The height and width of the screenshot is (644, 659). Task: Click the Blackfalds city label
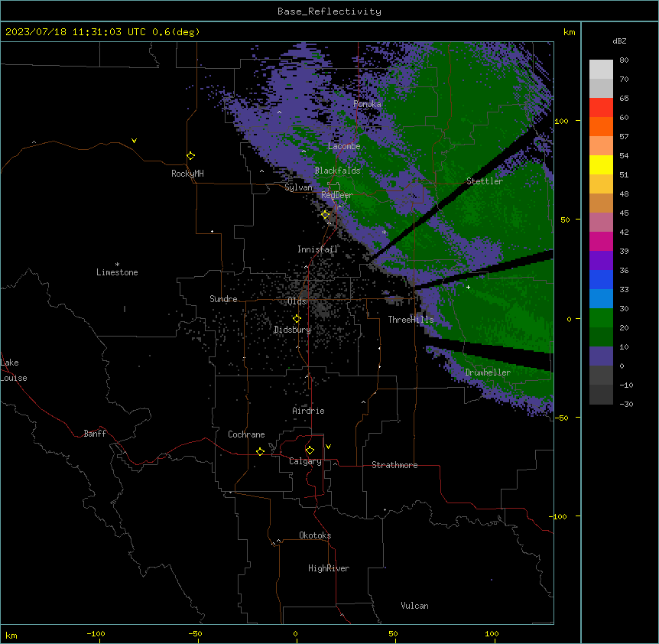(337, 171)
